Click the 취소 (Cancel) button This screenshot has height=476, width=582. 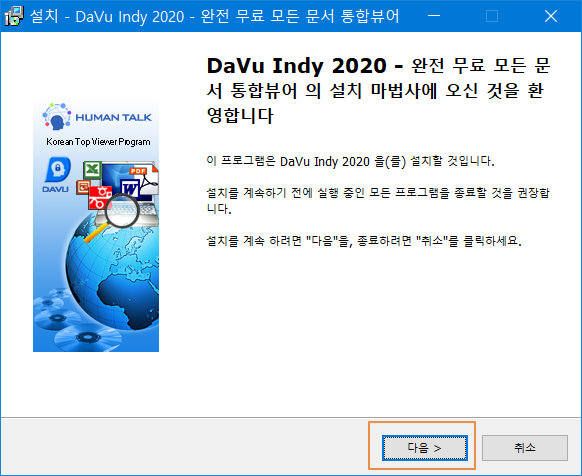525,448
